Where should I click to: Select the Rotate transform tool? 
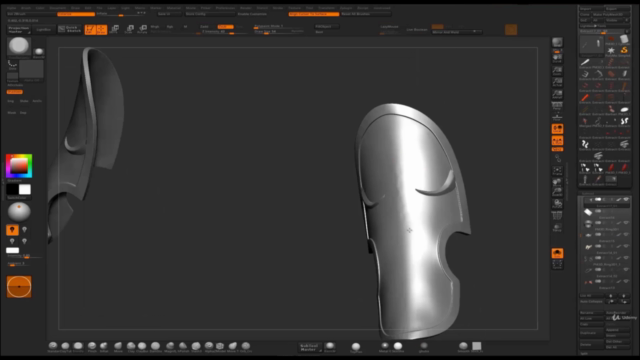142,29
